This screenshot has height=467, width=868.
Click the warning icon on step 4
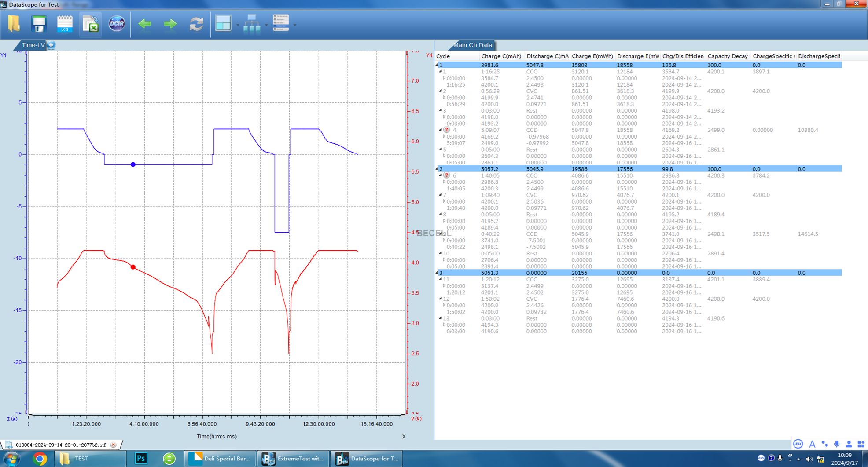point(447,130)
